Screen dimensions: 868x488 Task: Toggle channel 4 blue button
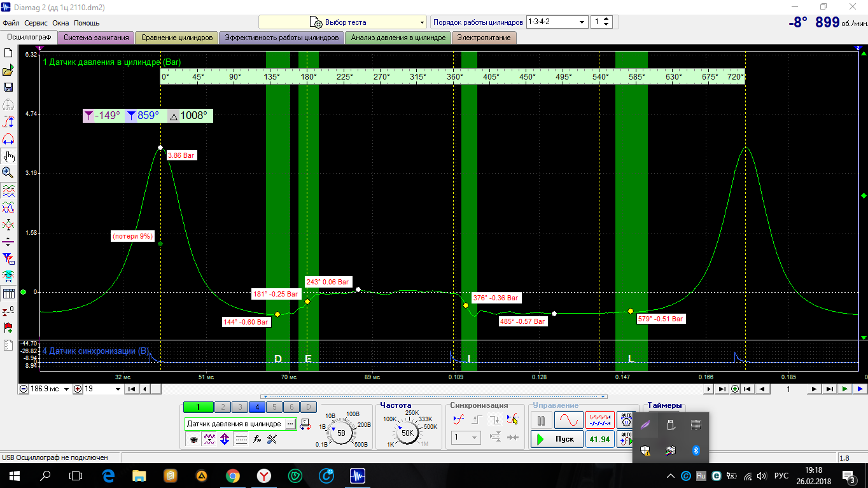(256, 407)
